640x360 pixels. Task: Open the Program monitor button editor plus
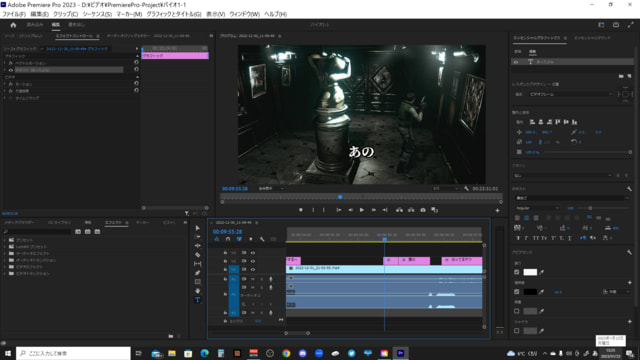tap(497, 211)
